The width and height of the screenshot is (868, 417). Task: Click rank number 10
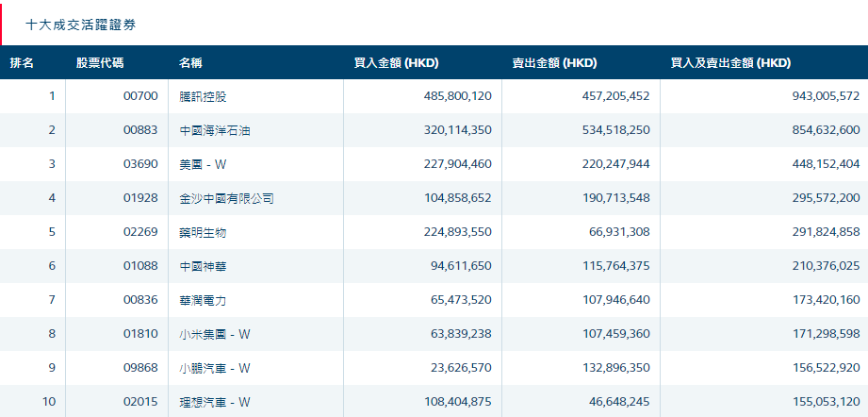click(49, 402)
